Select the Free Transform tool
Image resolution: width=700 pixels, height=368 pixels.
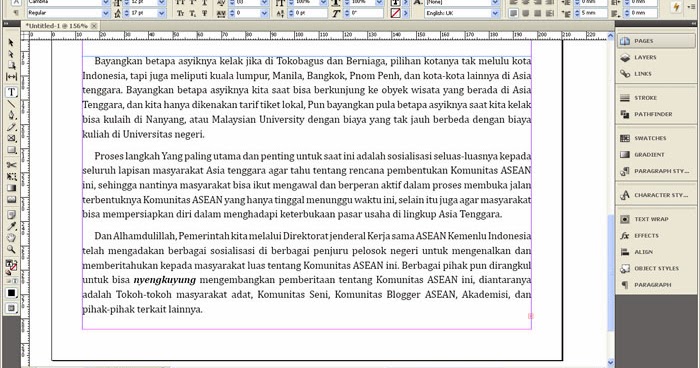click(x=11, y=176)
